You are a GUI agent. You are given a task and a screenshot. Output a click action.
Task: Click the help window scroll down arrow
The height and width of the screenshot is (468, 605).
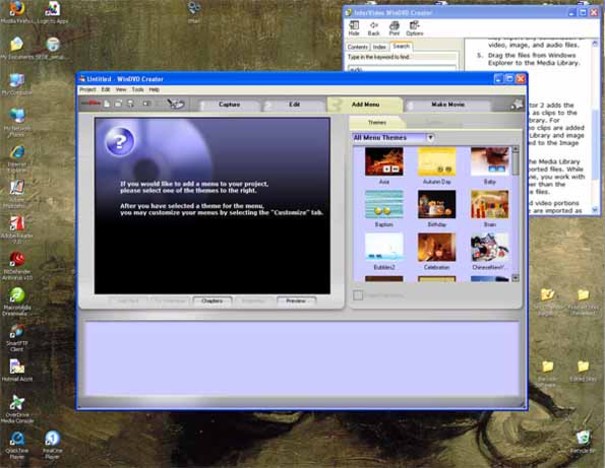[595, 210]
